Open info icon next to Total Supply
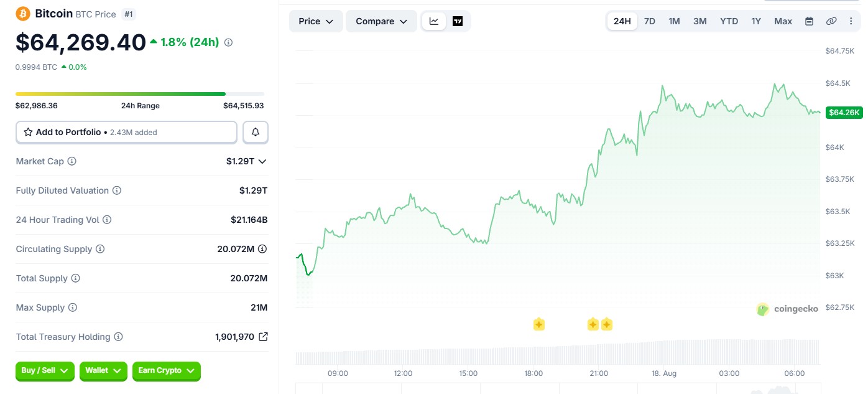 pyautogui.click(x=75, y=278)
